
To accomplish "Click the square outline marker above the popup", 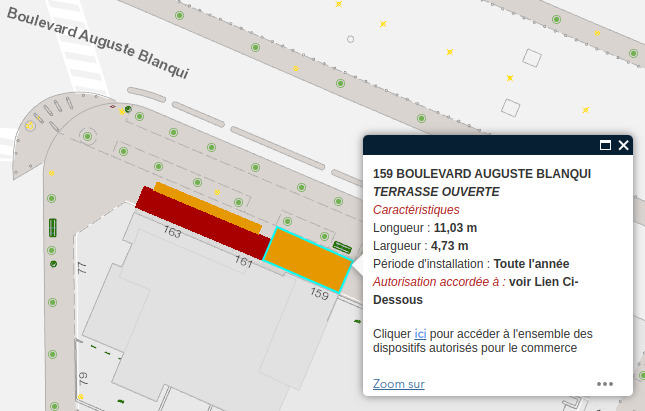I will coord(511,108).
